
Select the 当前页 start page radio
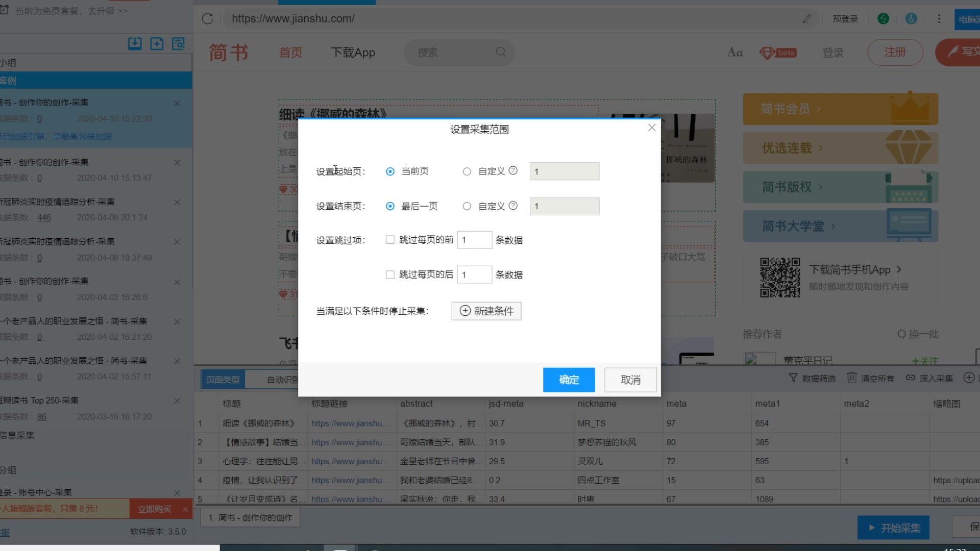pyautogui.click(x=390, y=171)
